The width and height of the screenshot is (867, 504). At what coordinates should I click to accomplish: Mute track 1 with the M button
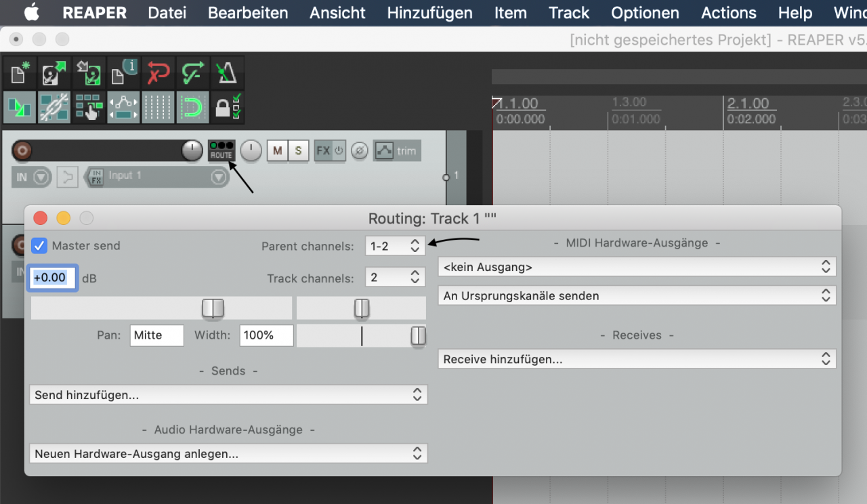(x=277, y=151)
